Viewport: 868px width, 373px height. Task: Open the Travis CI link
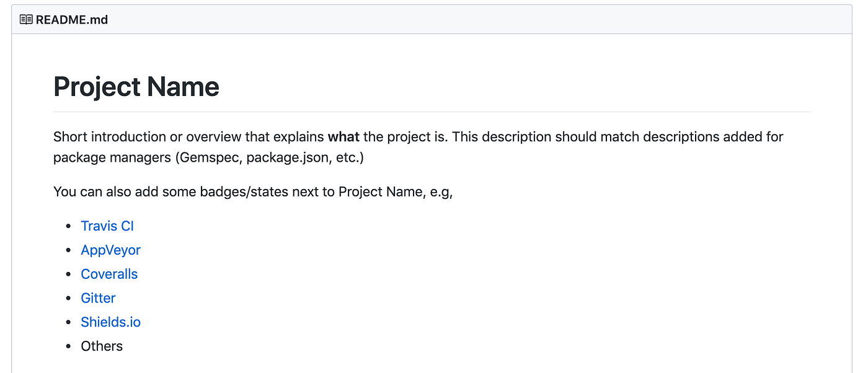pyautogui.click(x=107, y=226)
